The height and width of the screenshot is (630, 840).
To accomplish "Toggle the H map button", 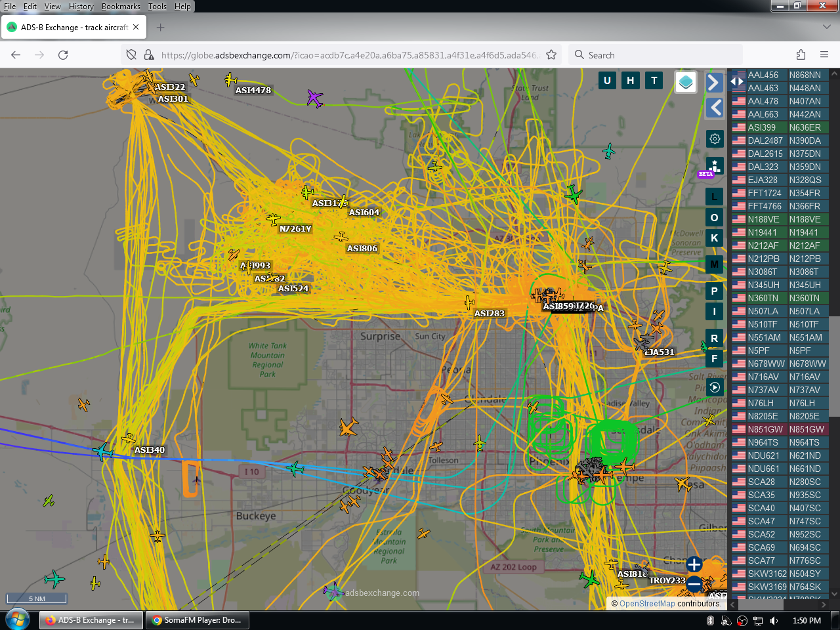I will coord(631,80).
